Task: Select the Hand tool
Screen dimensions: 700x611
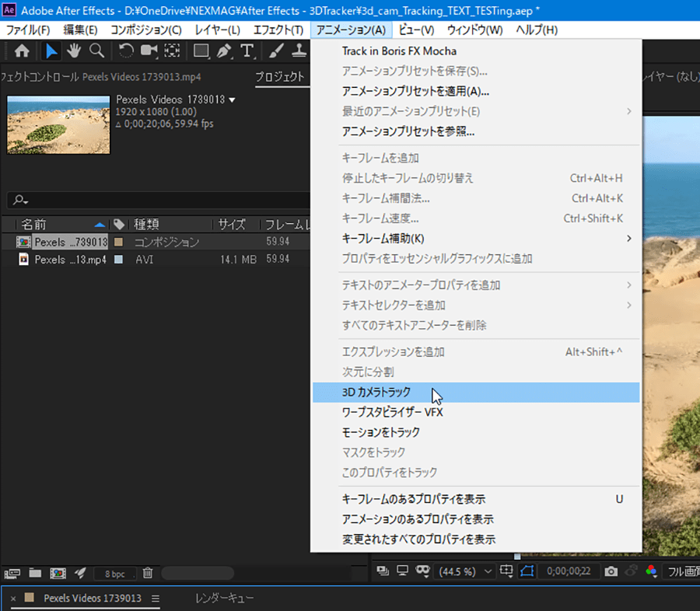Action: (73, 51)
